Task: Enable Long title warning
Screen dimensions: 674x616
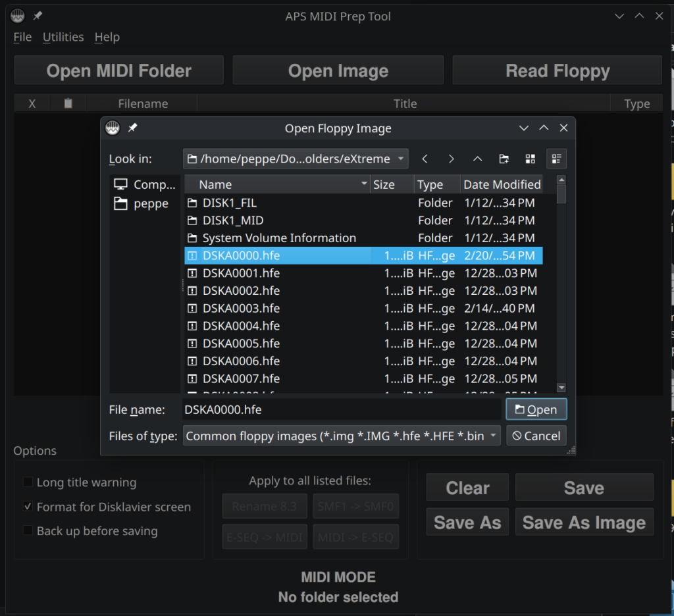Action: click(27, 482)
